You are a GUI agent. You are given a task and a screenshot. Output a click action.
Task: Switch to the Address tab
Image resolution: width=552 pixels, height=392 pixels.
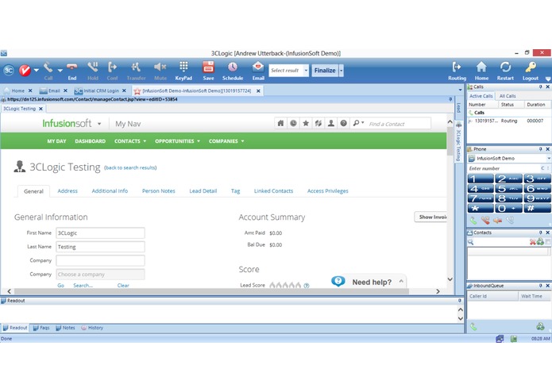click(68, 191)
